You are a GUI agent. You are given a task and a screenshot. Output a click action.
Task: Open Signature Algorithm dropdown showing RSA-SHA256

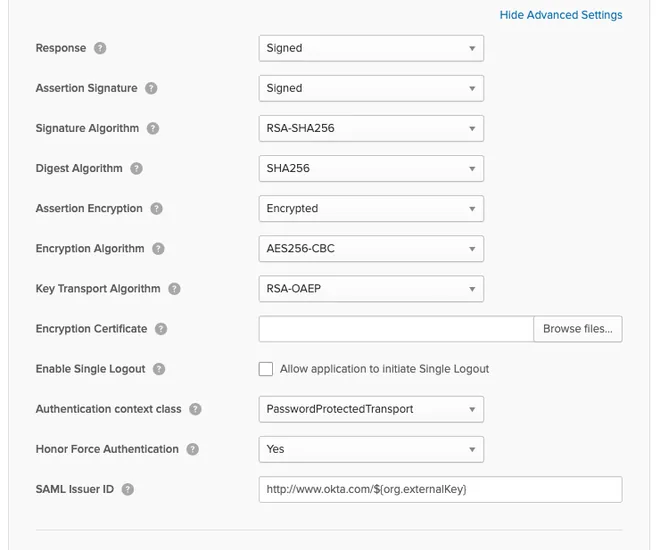pos(371,128)
